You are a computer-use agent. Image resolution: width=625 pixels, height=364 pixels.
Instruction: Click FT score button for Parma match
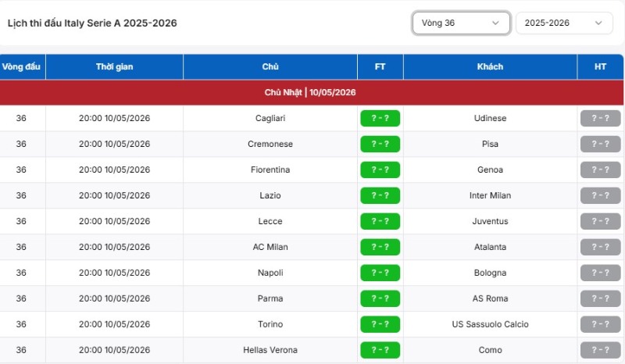tap(380, 298)
